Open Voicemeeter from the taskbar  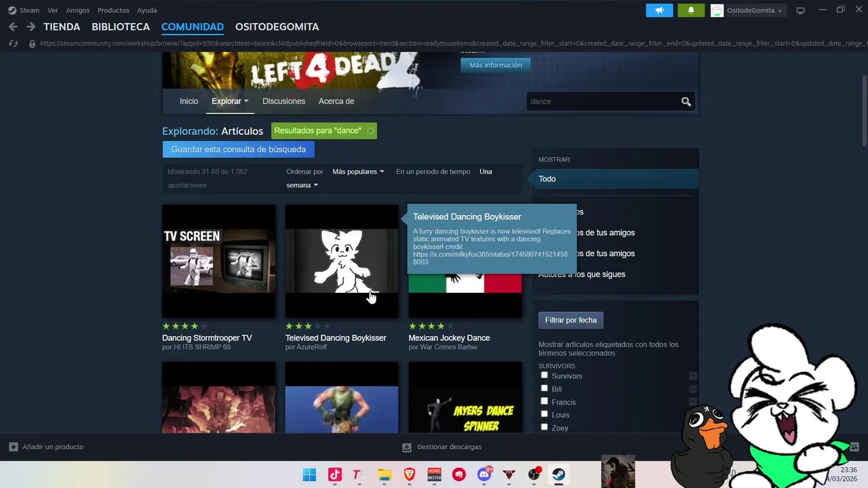434,474
